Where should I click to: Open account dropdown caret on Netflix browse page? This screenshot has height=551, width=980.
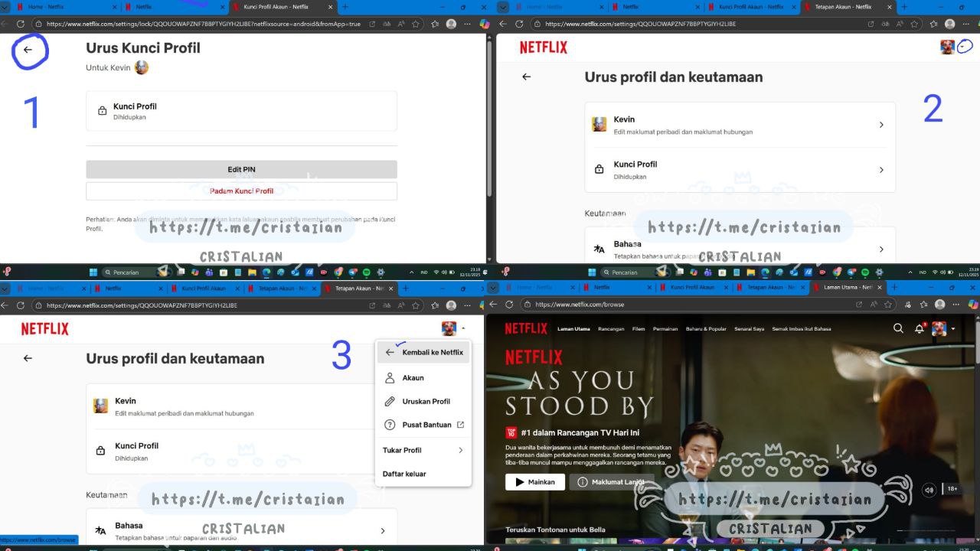(x=953, y=329)
